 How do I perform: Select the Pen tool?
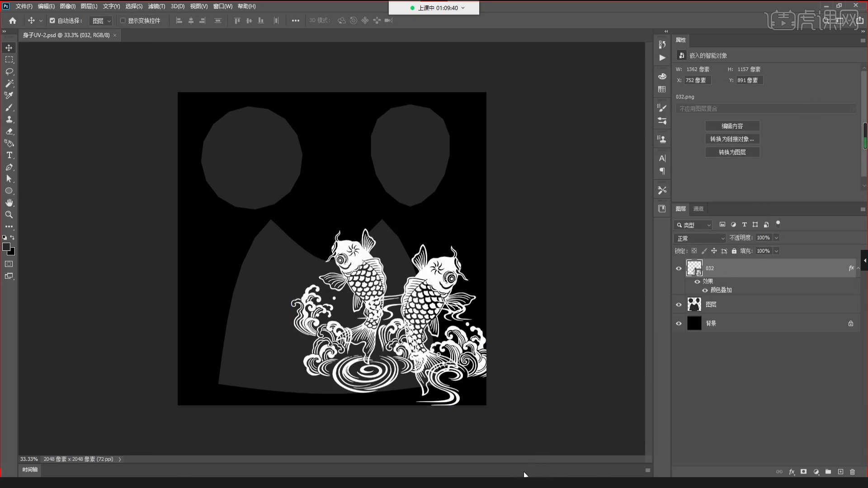pyautogui.click(x=9, y=167)
